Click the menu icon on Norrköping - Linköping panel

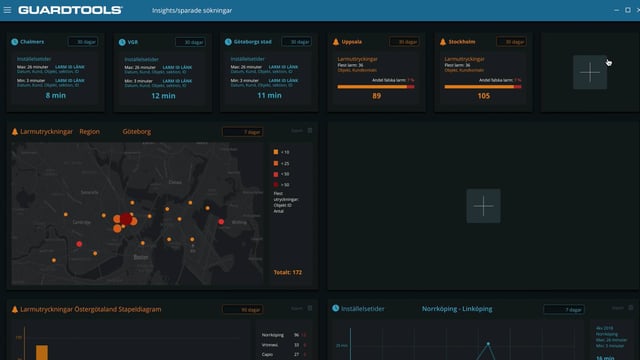pos(631,308)
